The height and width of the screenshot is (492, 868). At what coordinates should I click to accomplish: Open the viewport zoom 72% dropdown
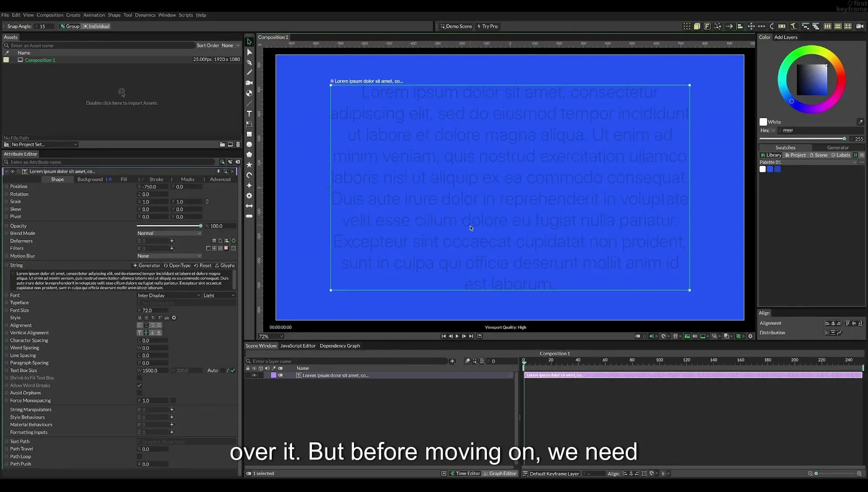[x=271, y=336]
